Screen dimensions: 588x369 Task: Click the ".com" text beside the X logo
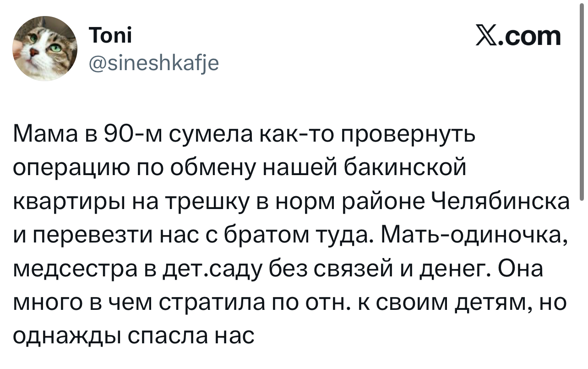pyautogui.click(x=532, y=37)
